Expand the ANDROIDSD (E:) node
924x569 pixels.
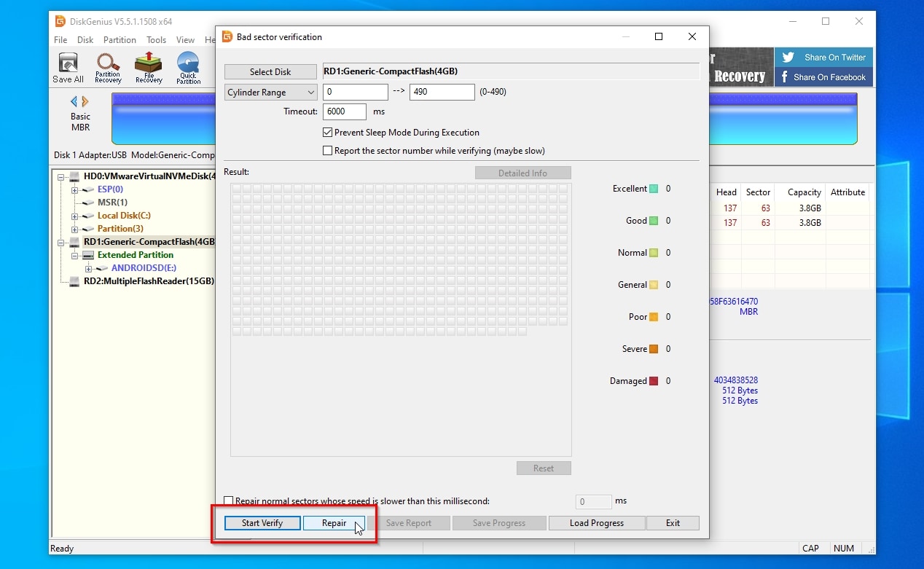pos(88,269)
